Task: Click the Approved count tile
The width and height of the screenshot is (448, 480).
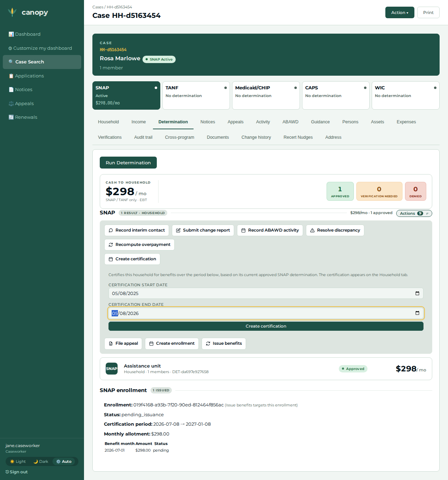Action: 340,191
